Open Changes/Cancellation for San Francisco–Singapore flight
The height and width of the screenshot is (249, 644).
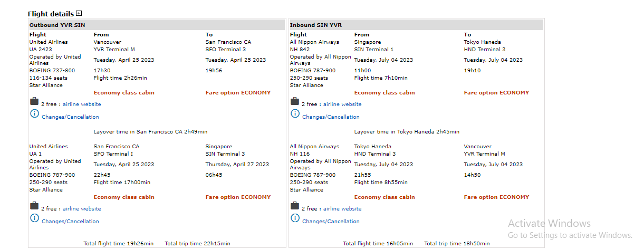pos(70,222)
